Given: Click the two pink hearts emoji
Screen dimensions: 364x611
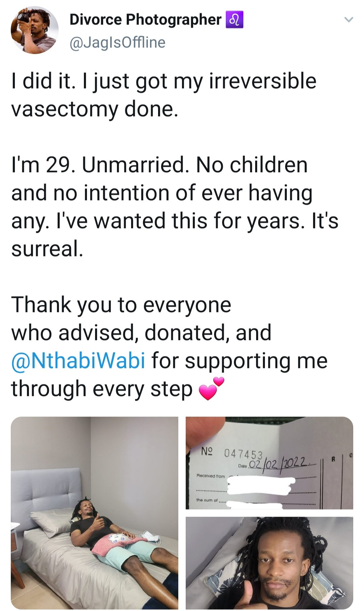Looking at the screenshot, I should tap(211, 389).
